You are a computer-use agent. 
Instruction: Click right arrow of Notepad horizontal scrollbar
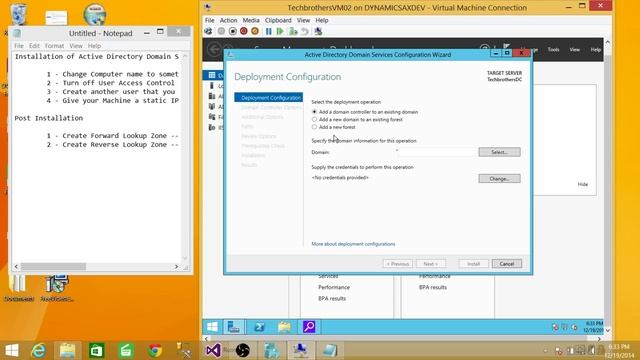[176, 267]
